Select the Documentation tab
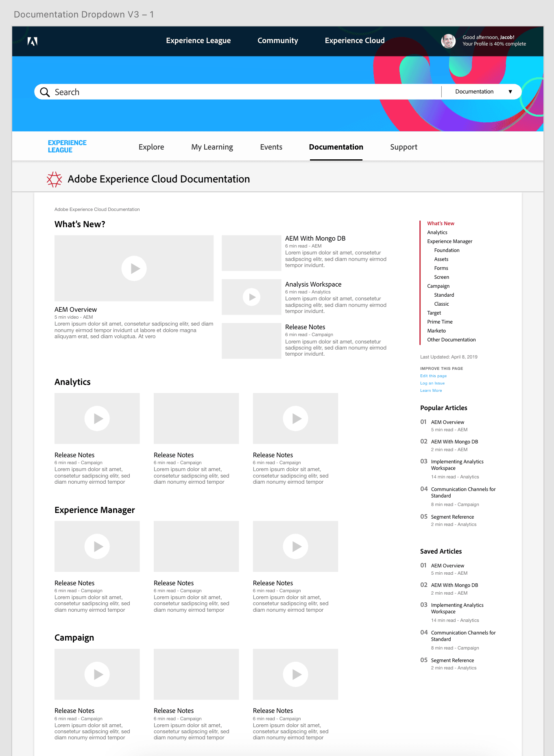Image resolution: width=554 pixels, height=756 pixels. [336, 147]
